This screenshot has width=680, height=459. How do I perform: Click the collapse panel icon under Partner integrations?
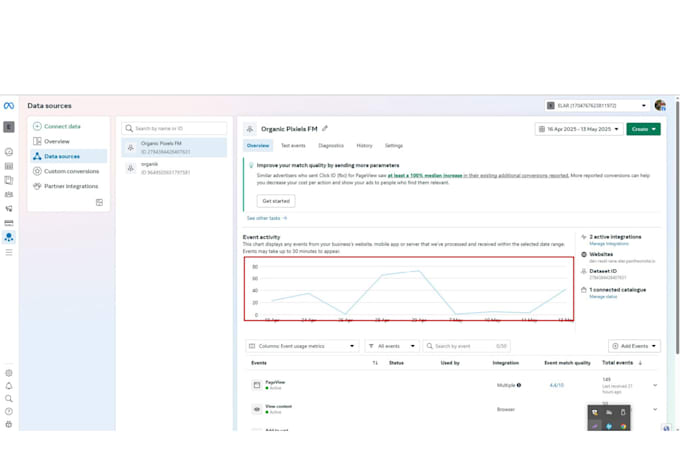click(99, 203)
